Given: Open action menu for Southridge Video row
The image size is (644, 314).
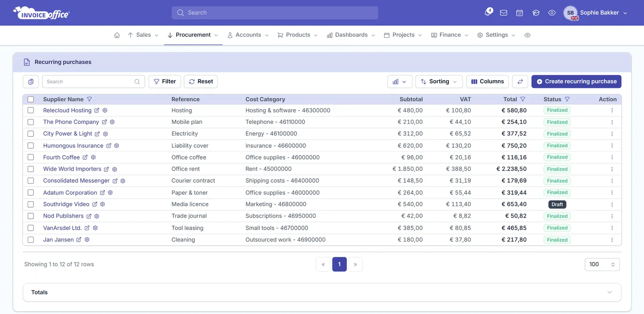Looking at the screenshot, I should click(612, 204).
